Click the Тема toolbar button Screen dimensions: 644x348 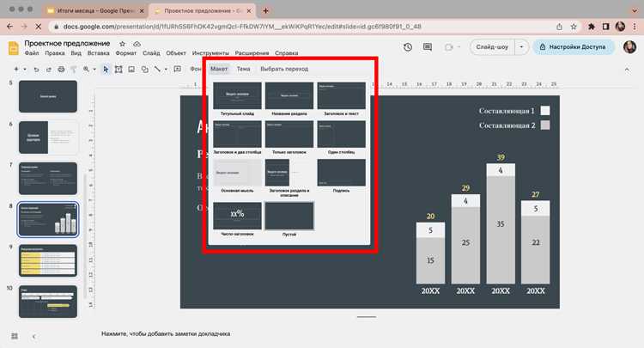coord(243,69)
